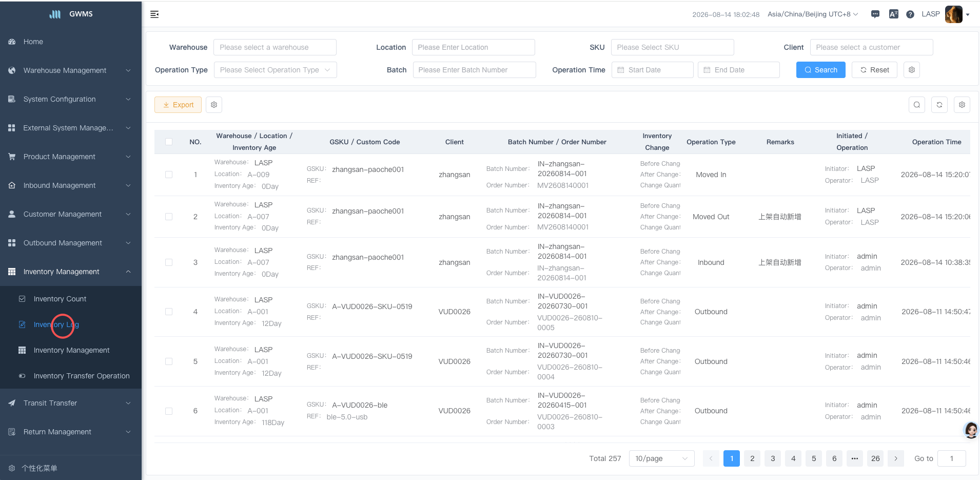The image size is (980, 480).
Task: Go to page 2
Action: [x=752, y=458]
